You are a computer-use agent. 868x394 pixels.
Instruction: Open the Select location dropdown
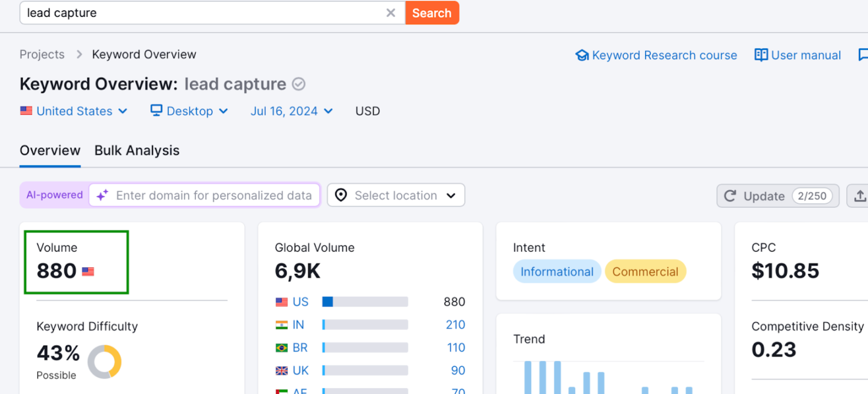pos(396,195)
